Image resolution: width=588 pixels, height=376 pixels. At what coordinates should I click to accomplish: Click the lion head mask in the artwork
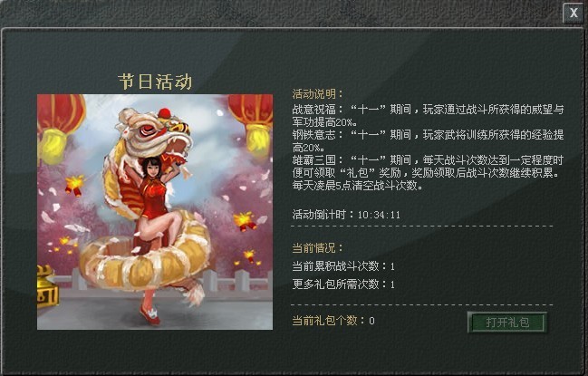pos(154,133)
